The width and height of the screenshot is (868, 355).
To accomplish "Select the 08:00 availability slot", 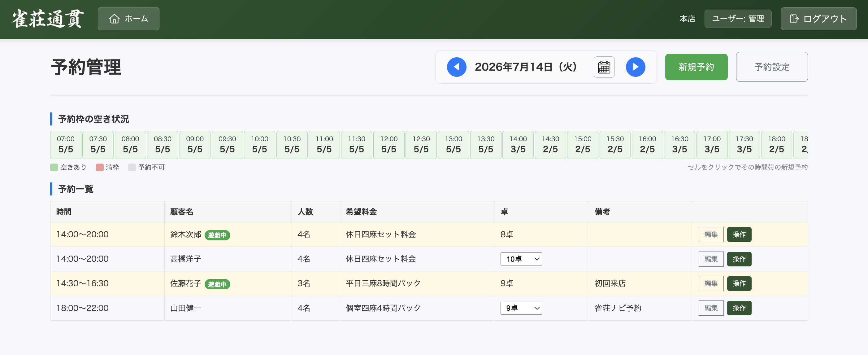I will [x=130, y=145].
